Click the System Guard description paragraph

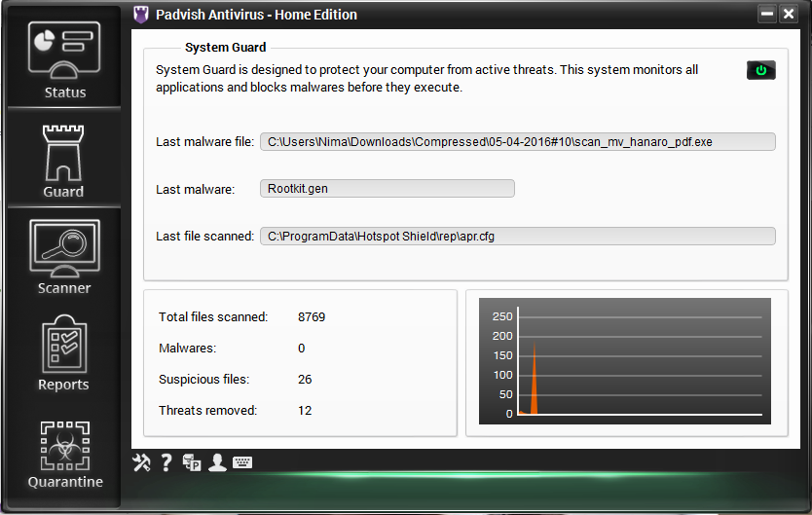click(426, 78)
